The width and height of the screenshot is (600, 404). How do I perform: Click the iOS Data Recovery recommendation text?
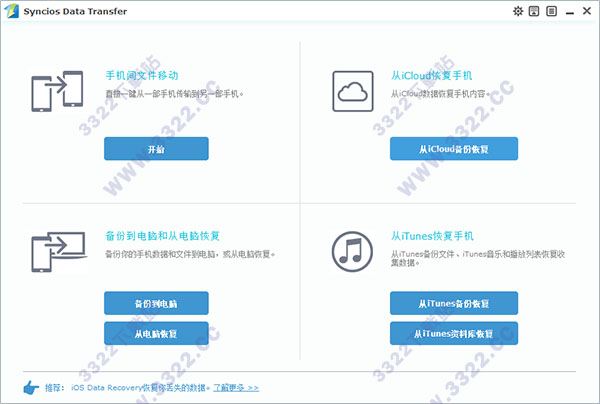140,388
